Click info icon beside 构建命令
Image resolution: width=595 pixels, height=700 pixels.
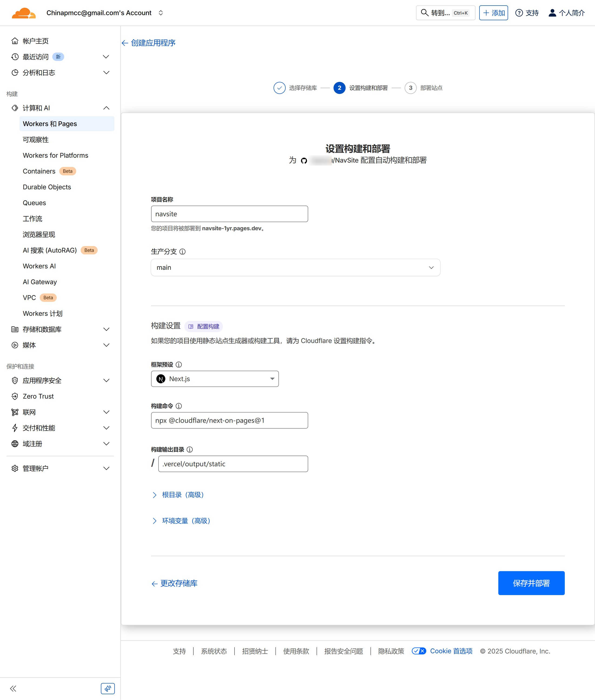pyautogui.click(x=179, y=406)
